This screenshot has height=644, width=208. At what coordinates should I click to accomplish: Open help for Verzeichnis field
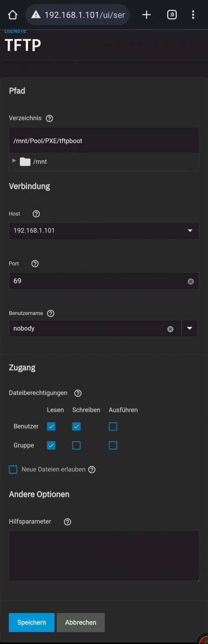(49, 118)
